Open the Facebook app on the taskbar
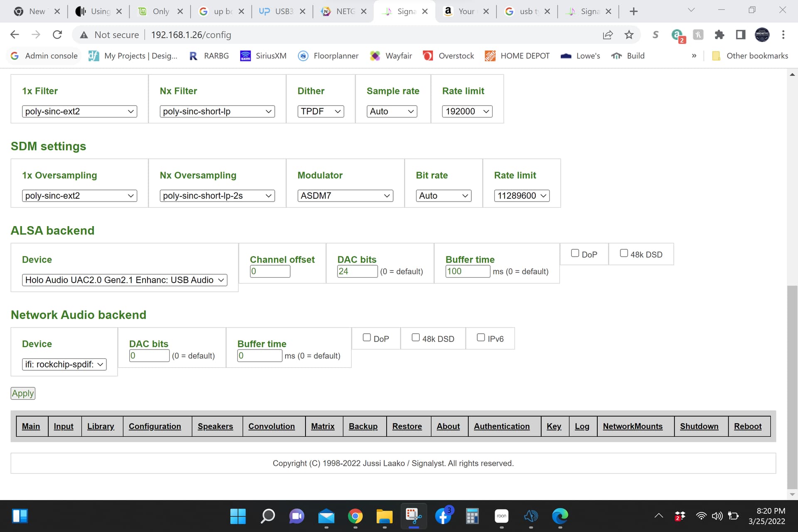The image size is (798, 532). tap(443, 516)
